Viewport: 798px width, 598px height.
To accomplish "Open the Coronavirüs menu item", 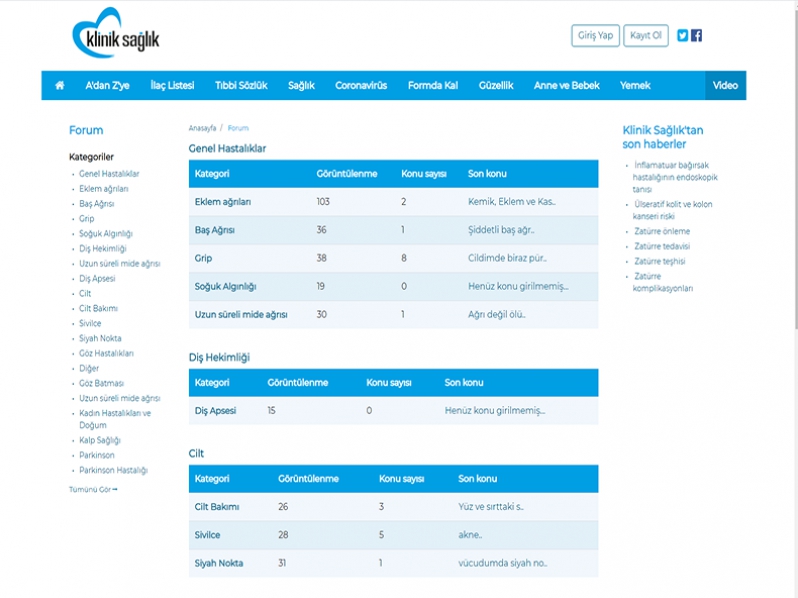I will [x=361, y=86].
